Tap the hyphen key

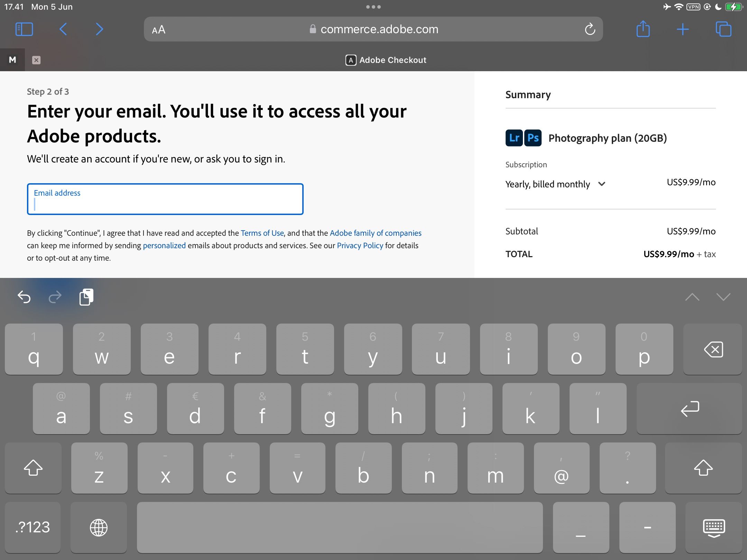click(647, 528)
